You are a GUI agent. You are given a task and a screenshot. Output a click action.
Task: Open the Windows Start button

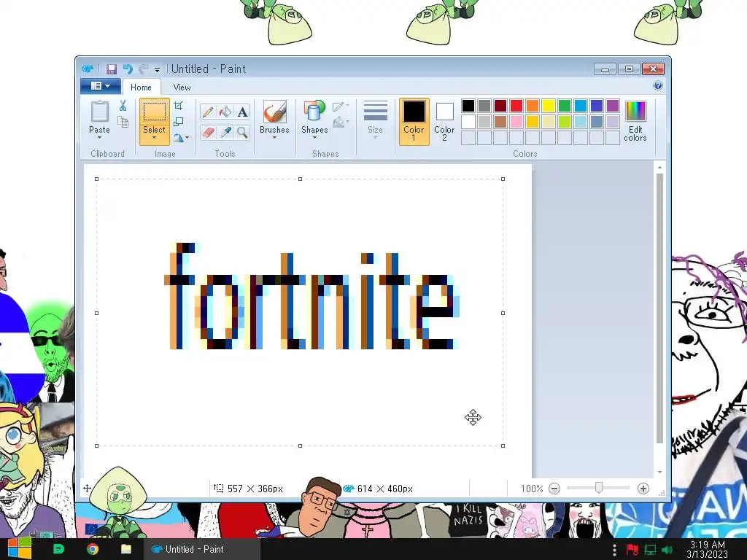[18, 549]
